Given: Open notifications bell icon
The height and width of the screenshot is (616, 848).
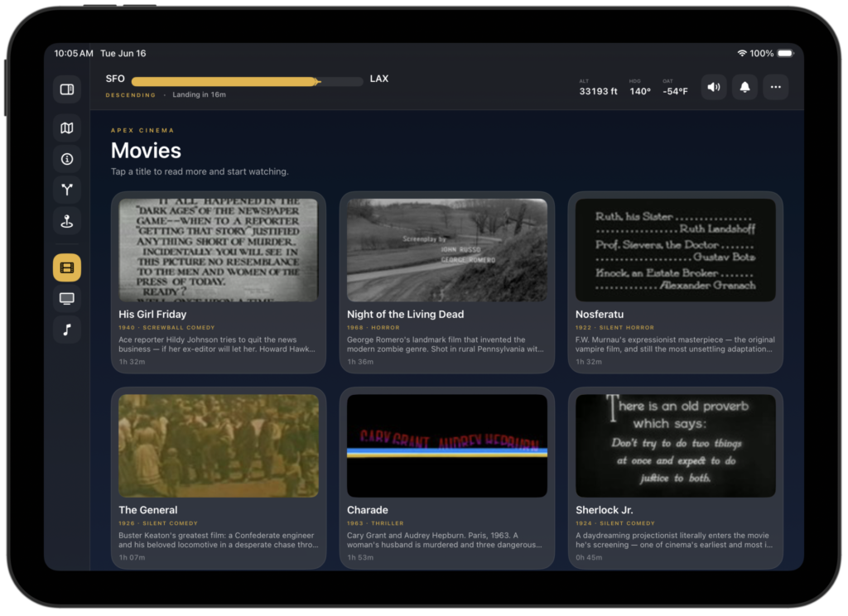Looking at the screenshot, I should point(744,87).
